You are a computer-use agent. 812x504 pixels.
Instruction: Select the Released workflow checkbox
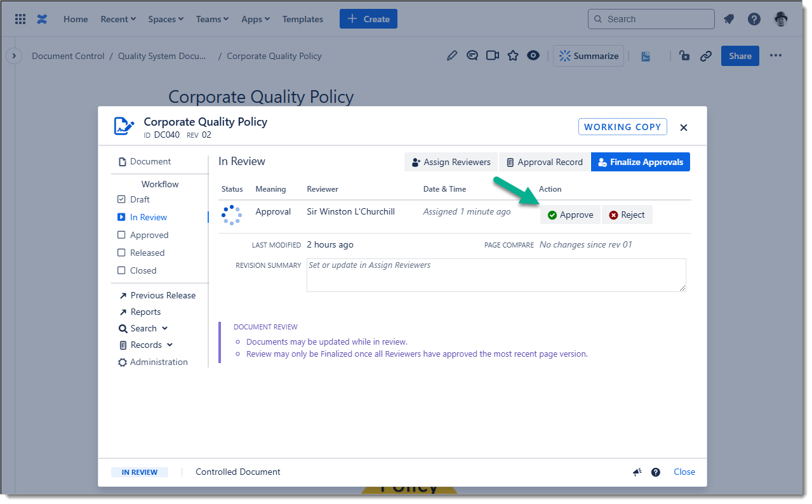click(122, 253)
